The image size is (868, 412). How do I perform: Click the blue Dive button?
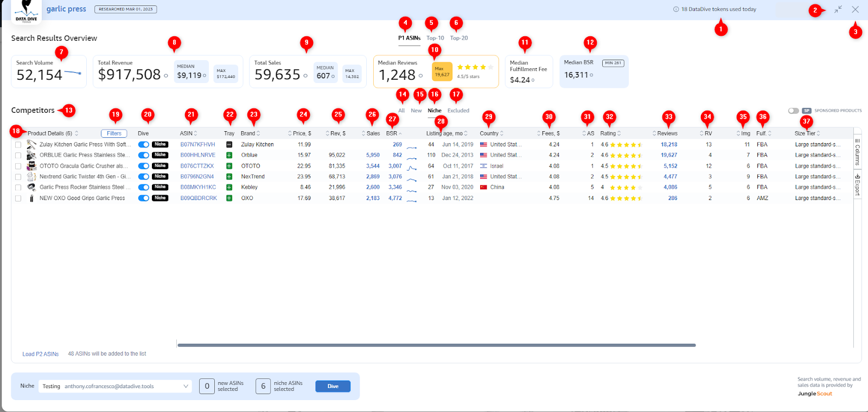point(333,386)
